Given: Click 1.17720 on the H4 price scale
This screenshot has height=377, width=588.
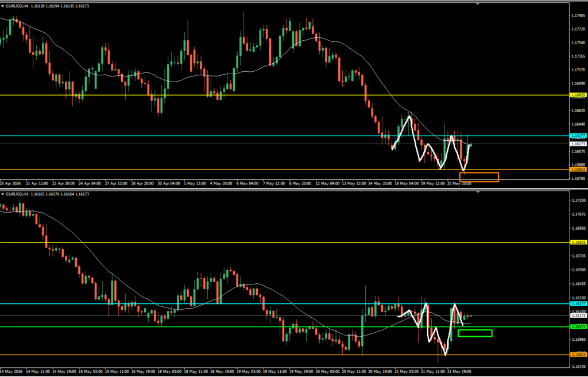Looking at the screenshot, I should pos(578,29).
